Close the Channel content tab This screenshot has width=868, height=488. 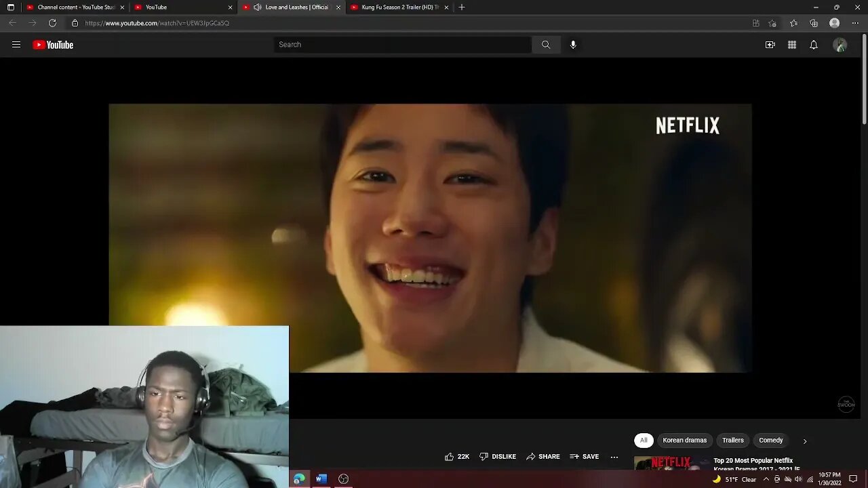pos(122,7)
